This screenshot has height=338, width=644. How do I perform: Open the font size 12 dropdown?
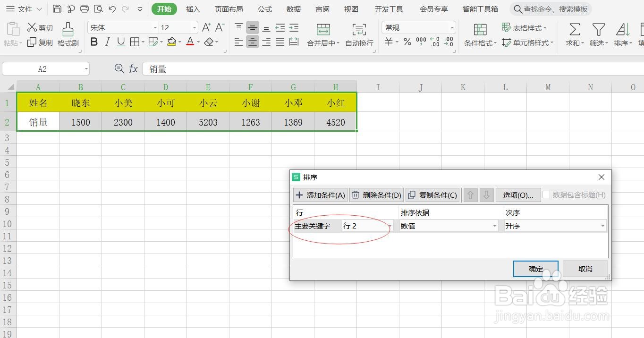tap(194, 28)
